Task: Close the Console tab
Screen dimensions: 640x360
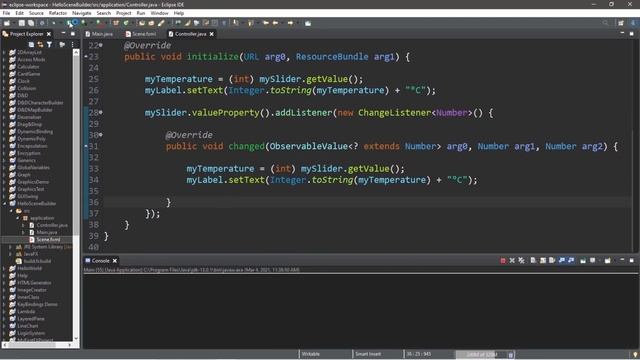Action: click(x=115, y=261)
